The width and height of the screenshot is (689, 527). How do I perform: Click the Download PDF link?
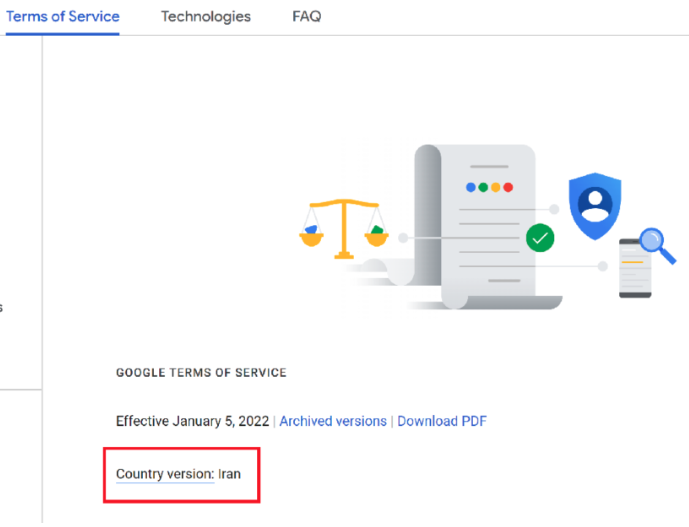point(442,421)
